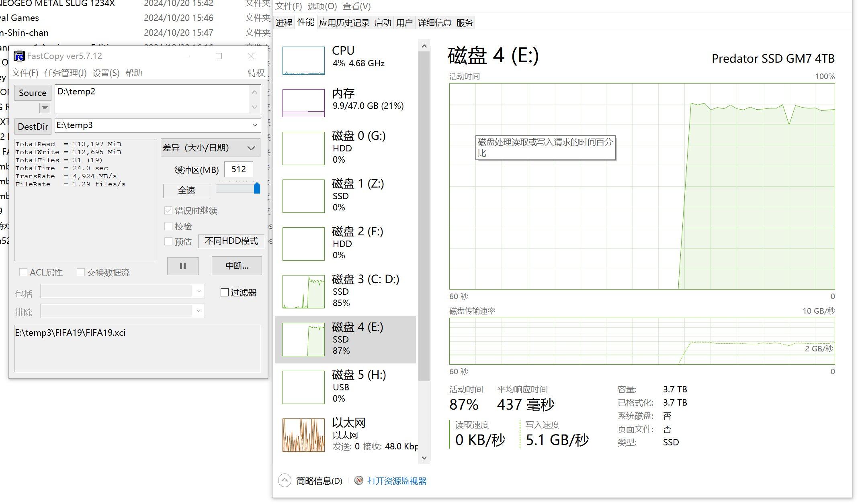Viewport: 858px width, 504px height.
Task: Enable the ACL attributes checkbox
Action: tap(23, 272)
